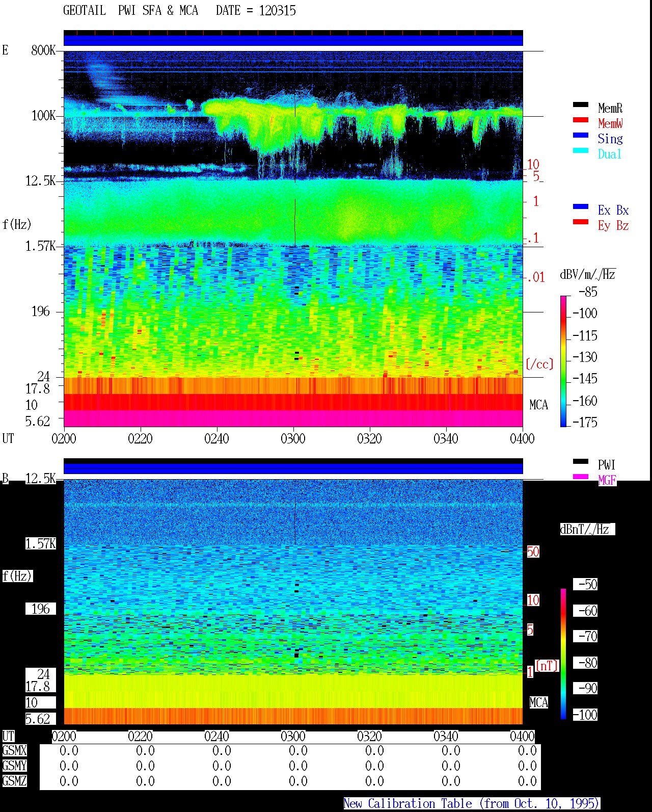Select the black PWI legend swatch
The image size is (652, 812).
[x=581, y=462]
